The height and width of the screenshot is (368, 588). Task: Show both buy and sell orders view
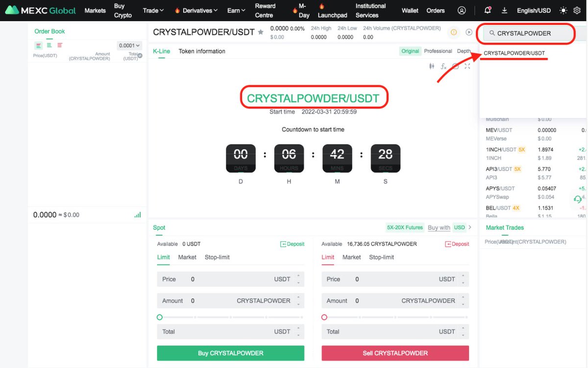coord(39,45)
